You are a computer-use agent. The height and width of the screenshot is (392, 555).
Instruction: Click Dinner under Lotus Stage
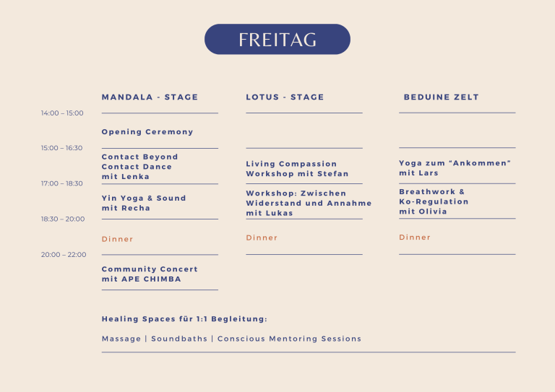(262, 238)
